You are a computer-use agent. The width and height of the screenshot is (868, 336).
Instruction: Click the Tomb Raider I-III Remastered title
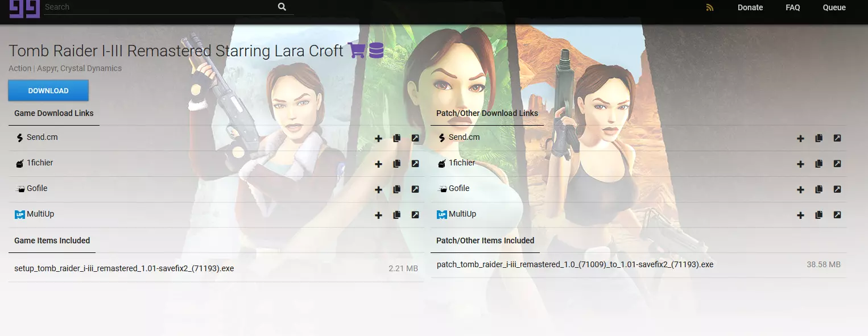click(x=176, y=51)
